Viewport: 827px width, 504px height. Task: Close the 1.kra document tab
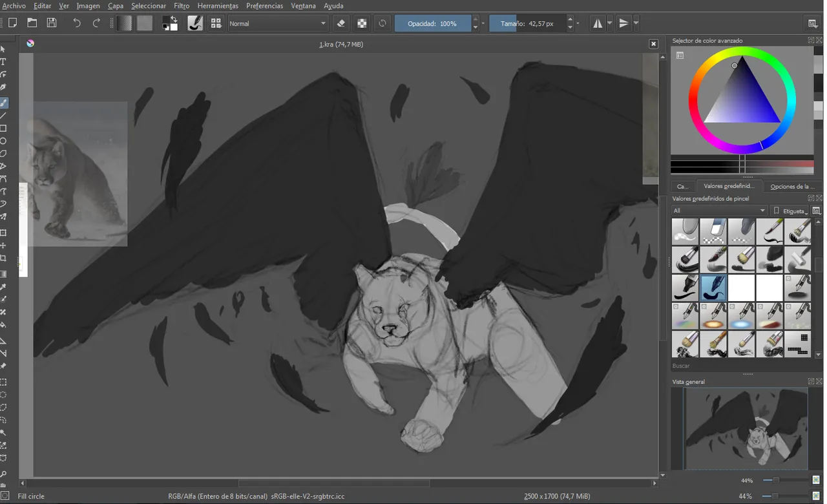[653, 44]
